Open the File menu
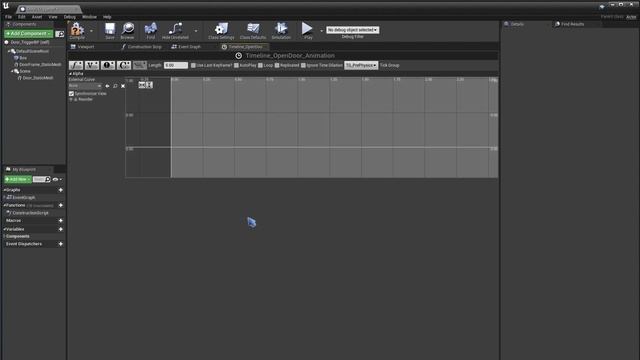 pos(9,17)
